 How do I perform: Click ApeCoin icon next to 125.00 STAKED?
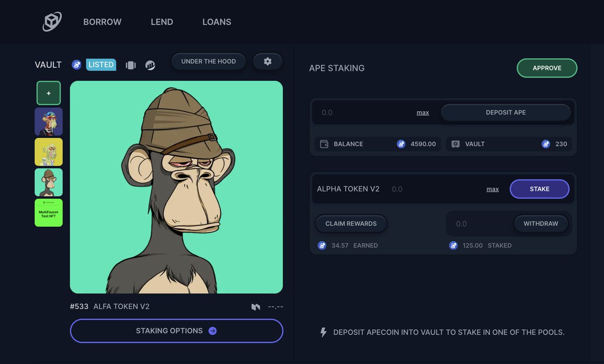click(x=454, y=245)
